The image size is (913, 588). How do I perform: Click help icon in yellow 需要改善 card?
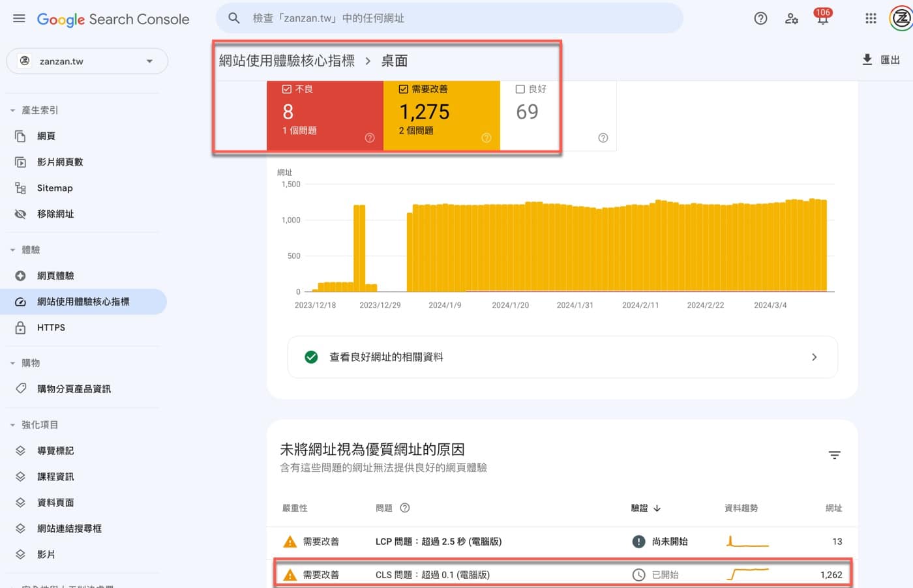coord(486,138)
